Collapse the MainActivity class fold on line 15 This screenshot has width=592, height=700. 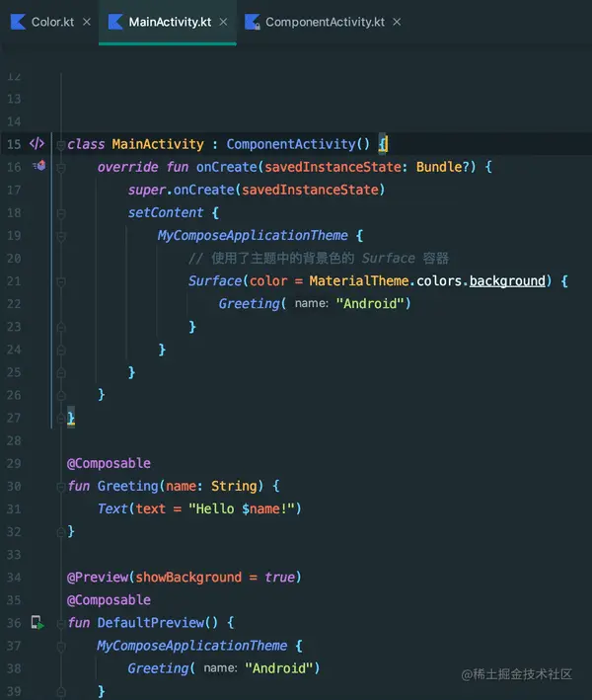pos(60,145)
